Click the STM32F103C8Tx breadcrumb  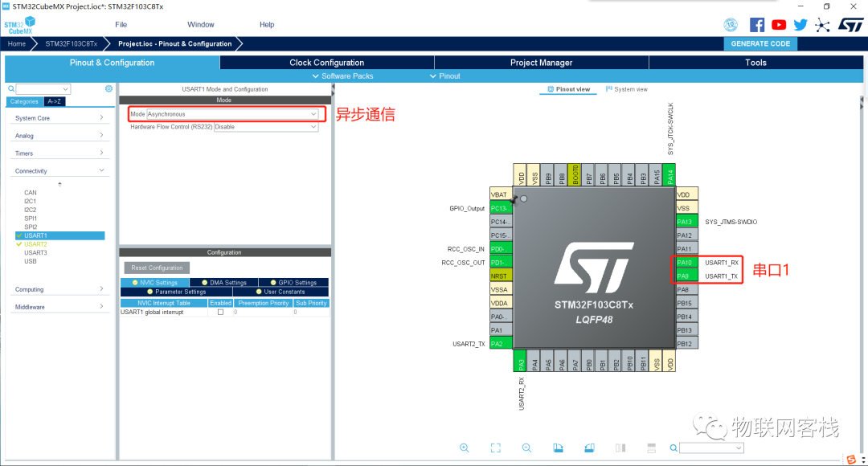tap(71, 43)
